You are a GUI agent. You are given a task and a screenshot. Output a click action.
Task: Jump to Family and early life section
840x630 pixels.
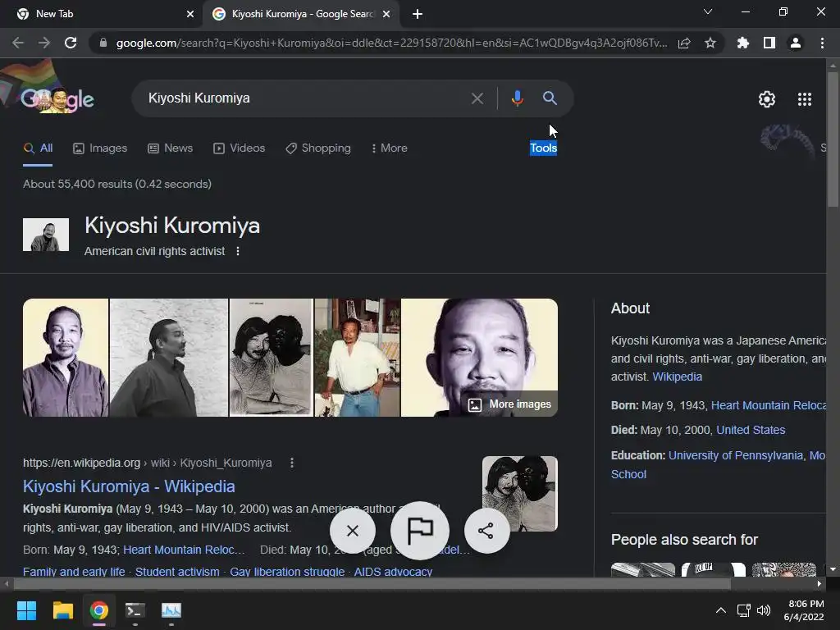[74, 571]
